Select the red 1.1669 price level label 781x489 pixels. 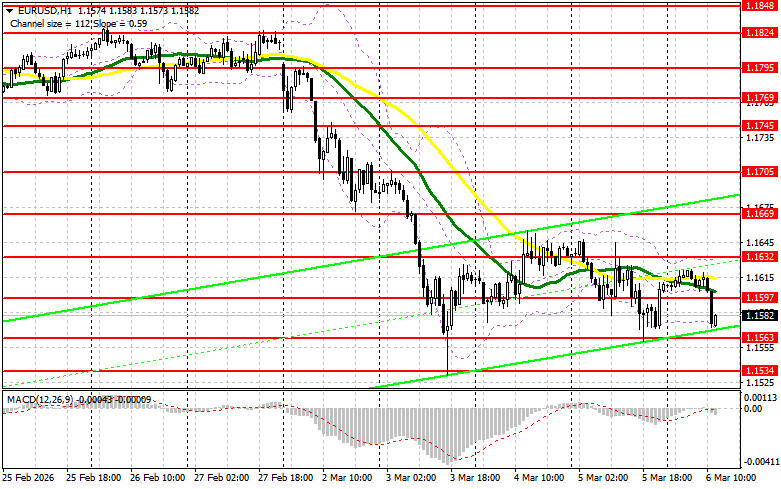(759, 214)
